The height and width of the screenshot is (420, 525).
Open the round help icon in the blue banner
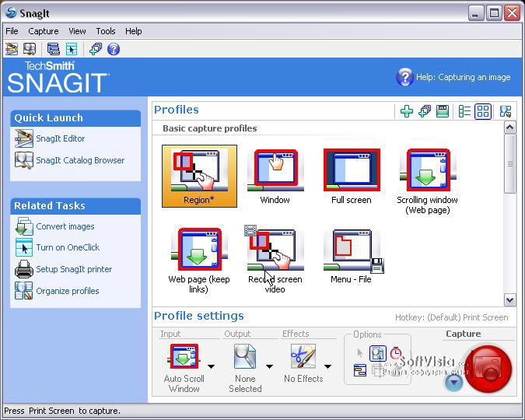coord(404,77)
